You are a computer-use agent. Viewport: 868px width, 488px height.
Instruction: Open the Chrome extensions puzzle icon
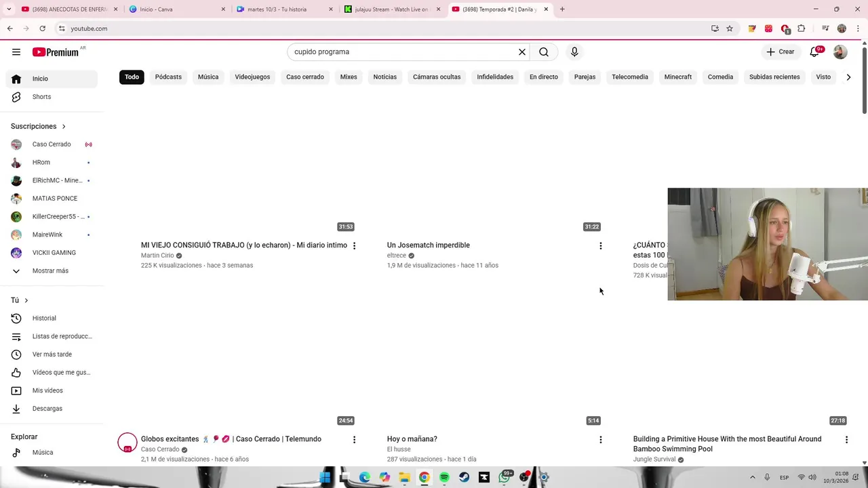coord(802,28)
